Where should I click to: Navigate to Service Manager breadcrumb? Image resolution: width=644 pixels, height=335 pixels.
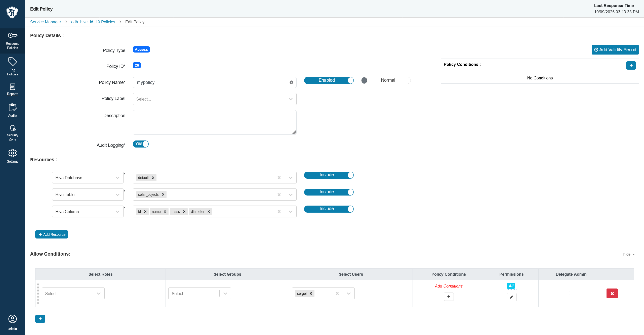click(46, 22)
